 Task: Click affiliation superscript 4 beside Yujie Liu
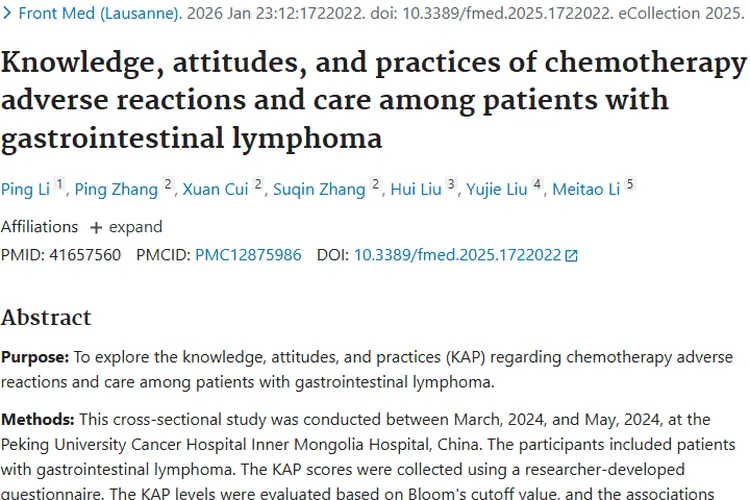537,185
